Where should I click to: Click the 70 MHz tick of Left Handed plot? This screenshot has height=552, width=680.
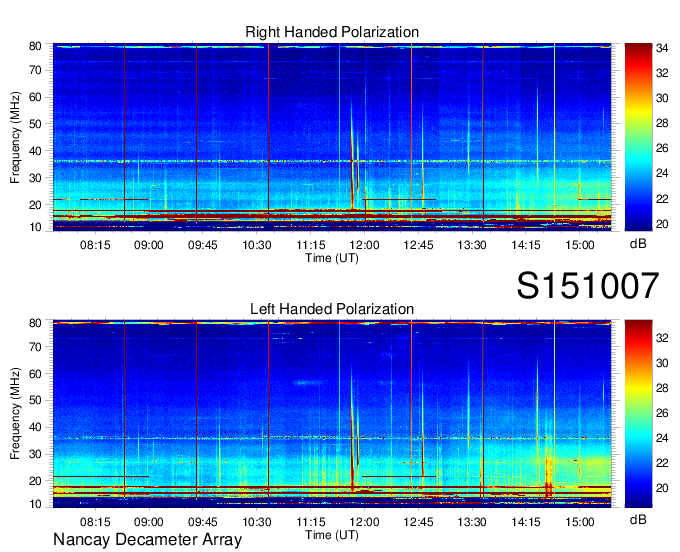tap(35, 347)
